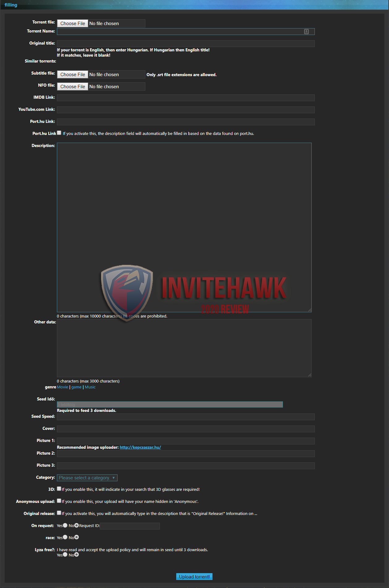Choose a file for Torrent file
The width and height of the screenshot is (389, 588).
tap(73, 24)
